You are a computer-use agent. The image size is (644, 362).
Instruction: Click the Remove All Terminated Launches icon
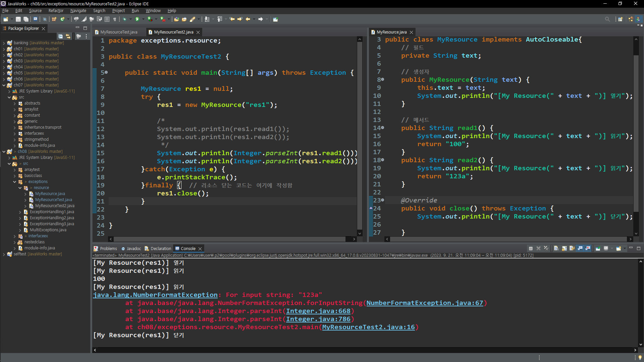[x=546, y=248]
